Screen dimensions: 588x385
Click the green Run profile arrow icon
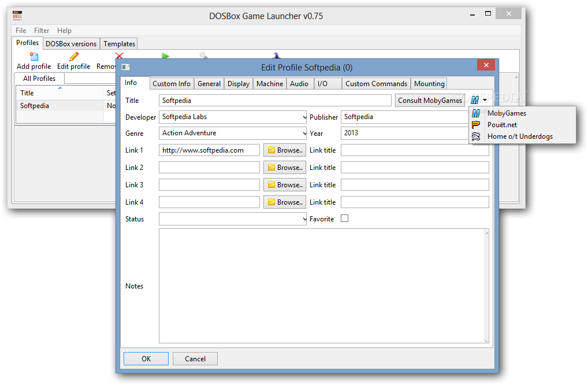click(165, 56)
